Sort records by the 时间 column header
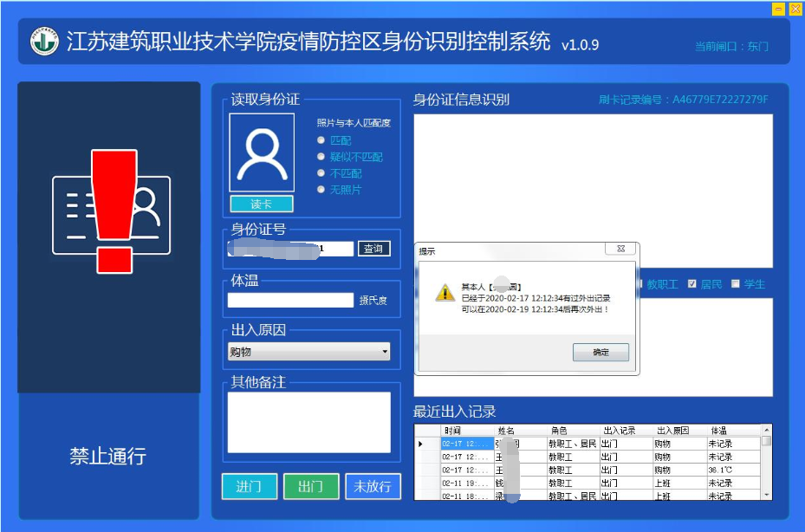The image size is (805, 532). click(x=452, y=430)
